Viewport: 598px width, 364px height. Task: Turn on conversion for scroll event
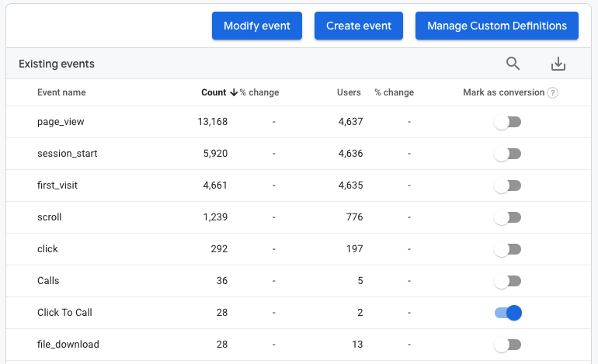pos(508,217)
